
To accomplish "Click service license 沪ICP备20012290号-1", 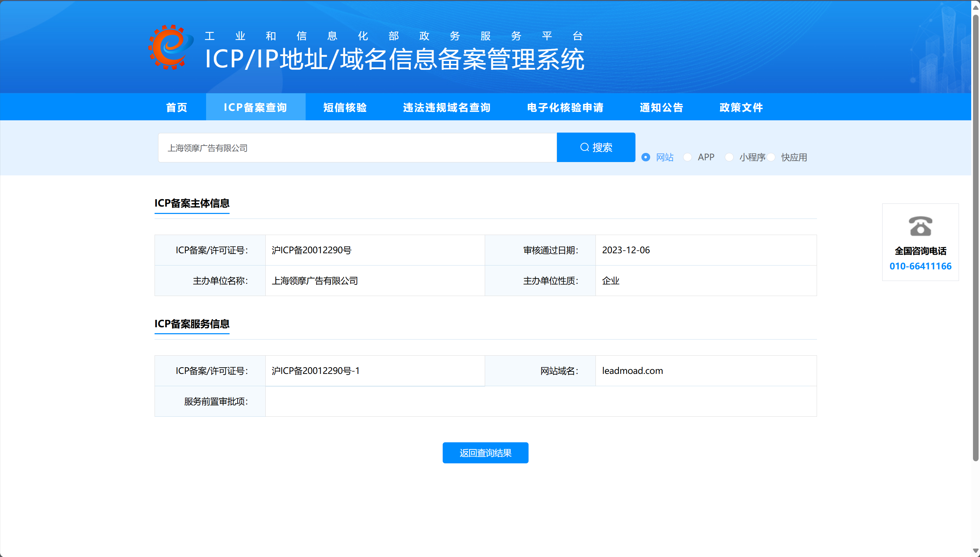I will point(316,371).
